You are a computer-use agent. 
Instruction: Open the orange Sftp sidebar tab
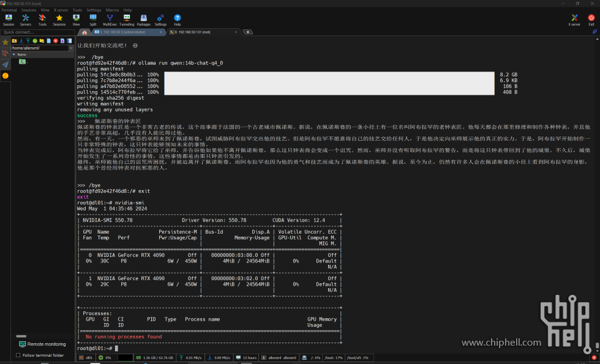[6, 76]
